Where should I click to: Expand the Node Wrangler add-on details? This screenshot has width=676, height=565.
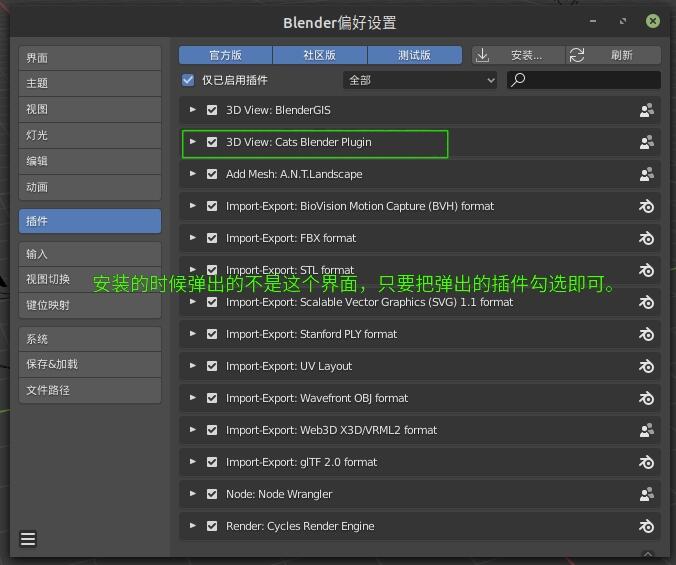click(x=193, y=493)
